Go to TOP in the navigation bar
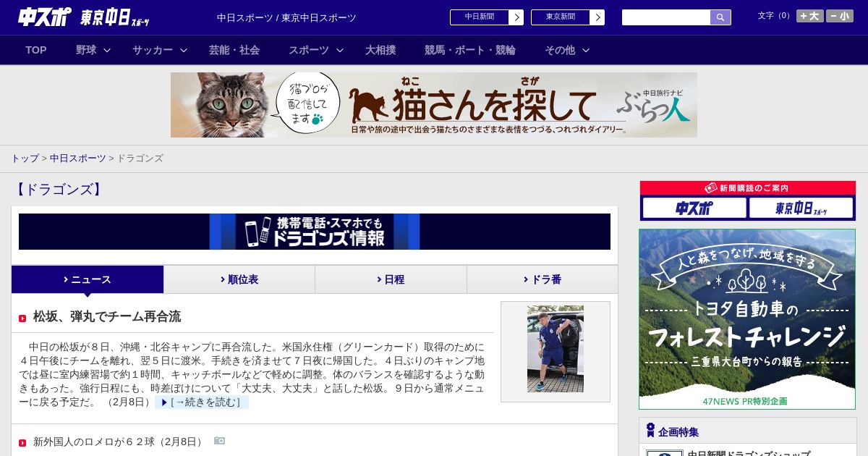Screen dimensions: 868x456 [36, 50]
